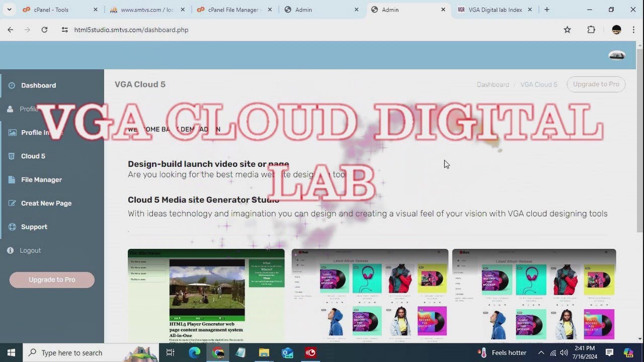Click the Cloud 5 HTML5 shield icon

click(12, 156)
